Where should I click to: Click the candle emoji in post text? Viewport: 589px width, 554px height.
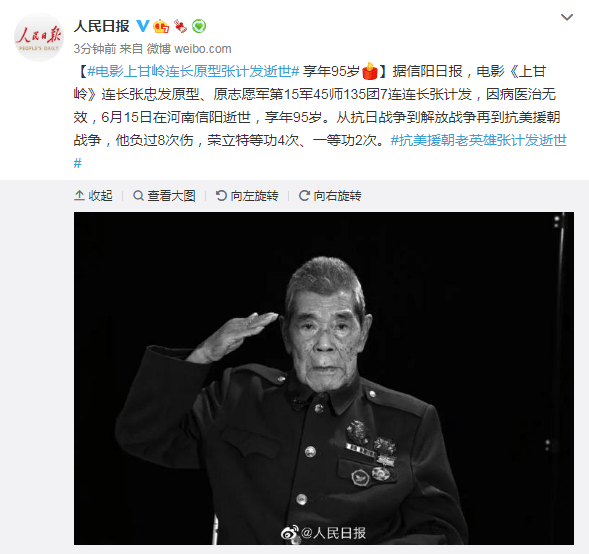(x=370, y=71)
